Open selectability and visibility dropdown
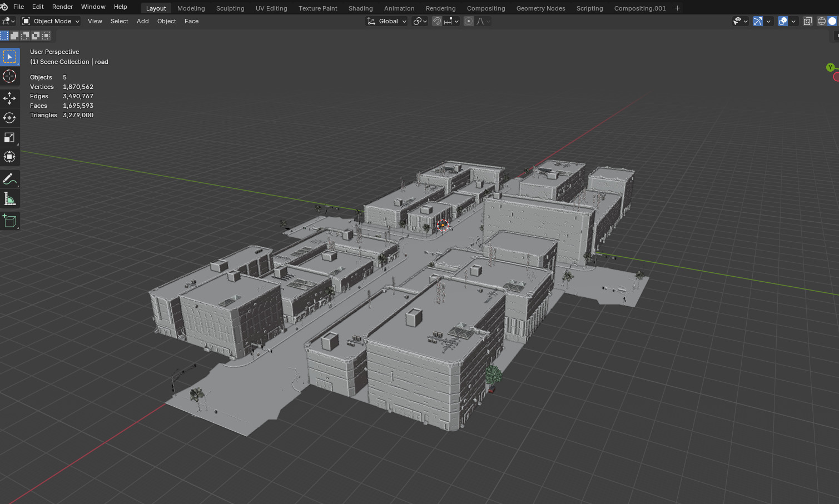This screenshot has width=839, height=504. coord(740,21)
